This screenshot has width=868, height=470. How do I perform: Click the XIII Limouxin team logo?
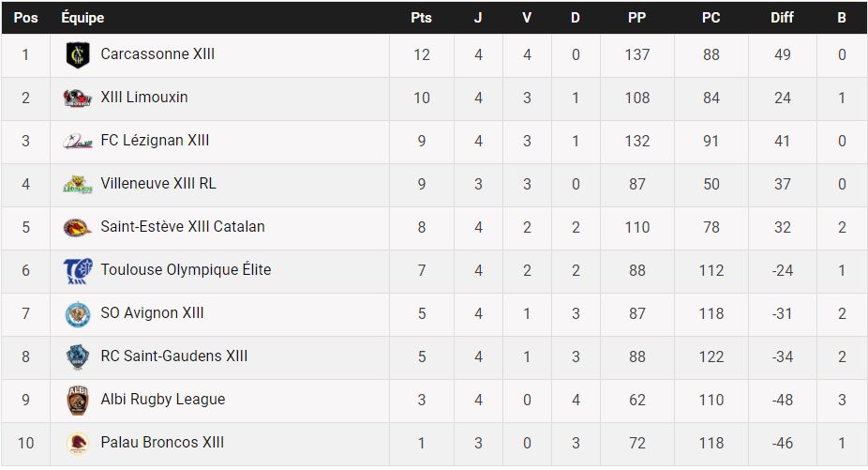[x=77, y=99]
